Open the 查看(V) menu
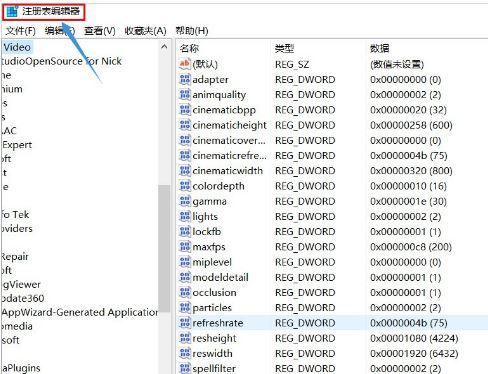The width and height of the screenshot is (488, 374). click(x=100, y=31)
